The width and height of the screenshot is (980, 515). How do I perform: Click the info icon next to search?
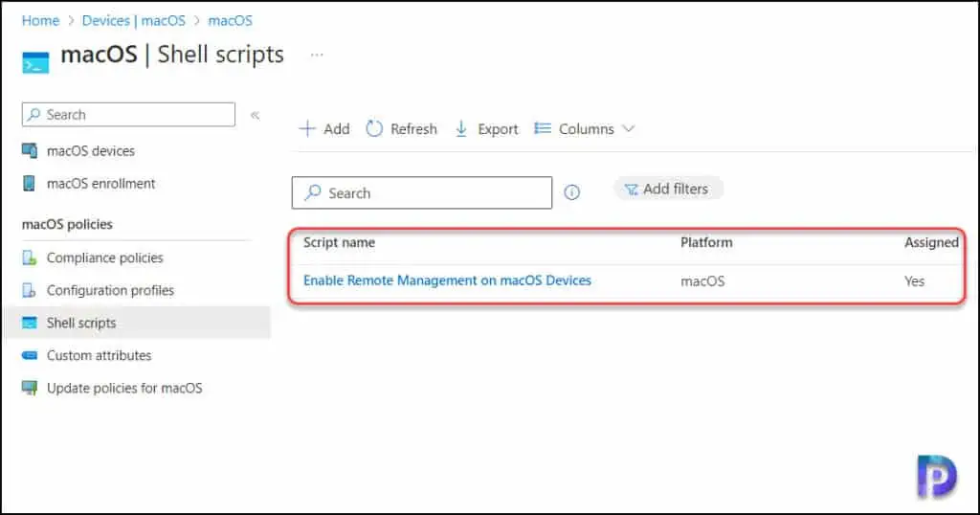tap(572, 192)
